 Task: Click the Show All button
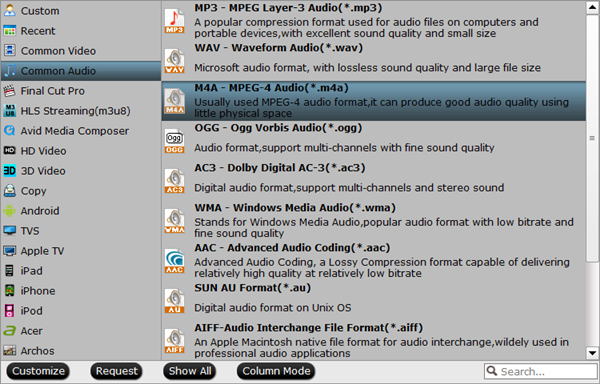pyautogui.click(x=190, y=371)
